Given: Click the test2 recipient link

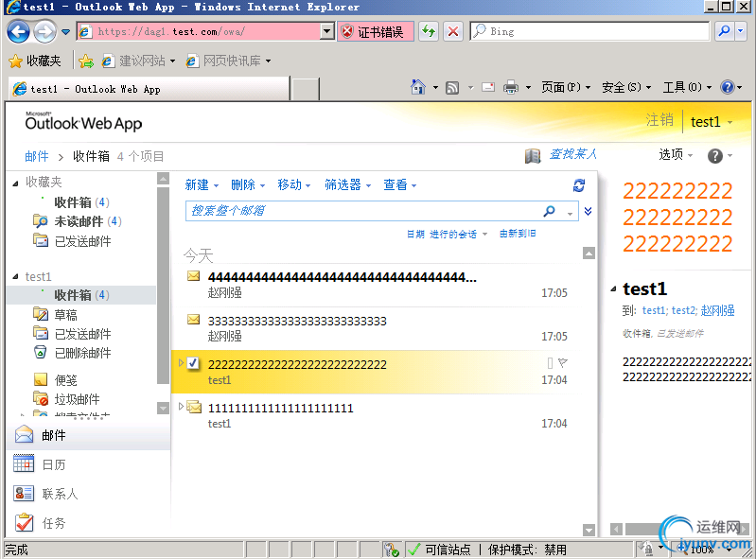Looking at the screenshot, I should pyautogui.click(x=684, y=310).
